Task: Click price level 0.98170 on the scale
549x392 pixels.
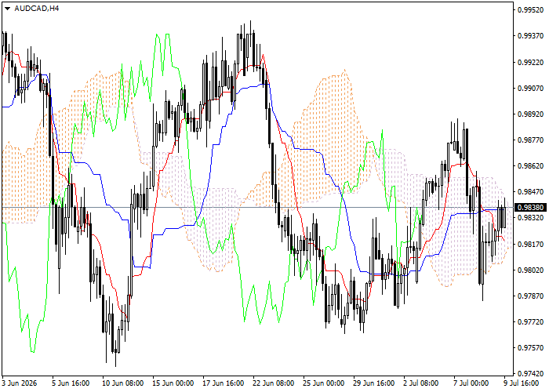Action: [530, 245]
